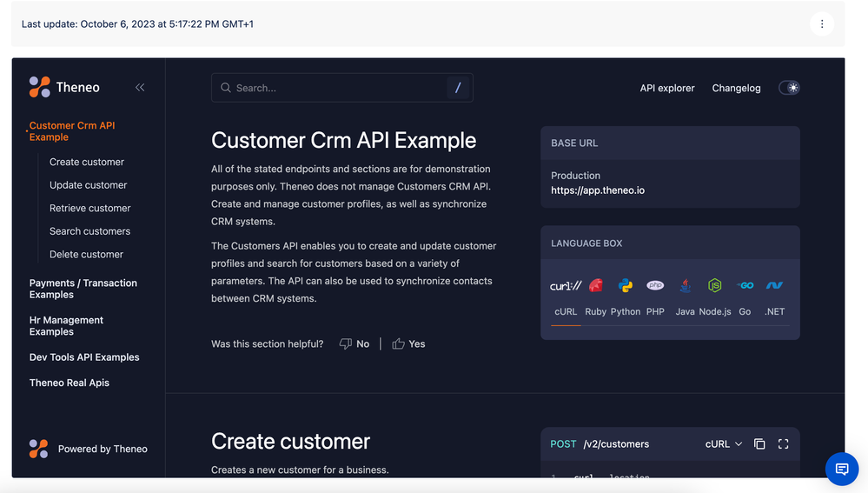Select the Ruby language icon
The image size is (868, 493).
click(596, 285)
